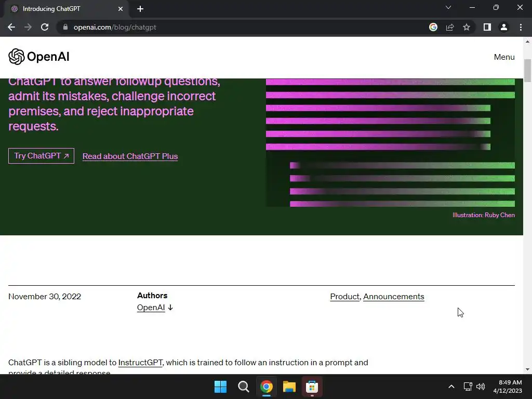Share this page using the share icon
Image resolution: width=532 pixels, height=399 pixels.
coord(450,27)
